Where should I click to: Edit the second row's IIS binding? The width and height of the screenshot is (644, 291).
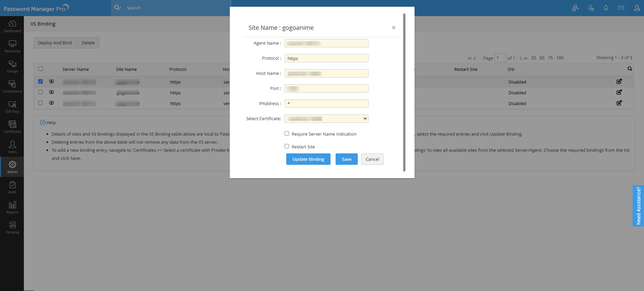(619, 92)
